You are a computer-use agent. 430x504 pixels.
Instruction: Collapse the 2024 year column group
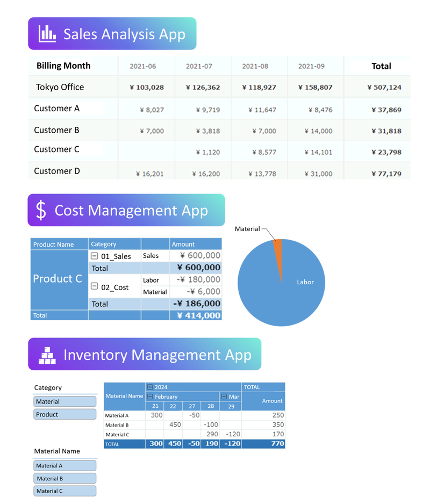pyautogui.click(x=150, y=387)
